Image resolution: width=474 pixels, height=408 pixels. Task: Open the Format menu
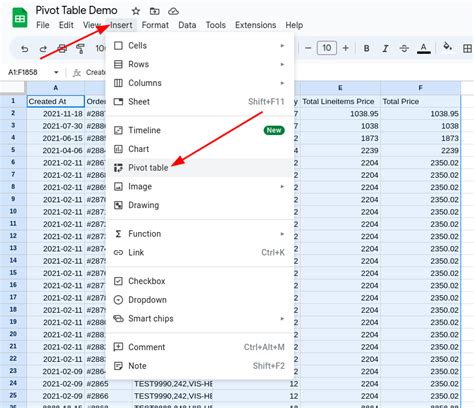coord(155,25)
